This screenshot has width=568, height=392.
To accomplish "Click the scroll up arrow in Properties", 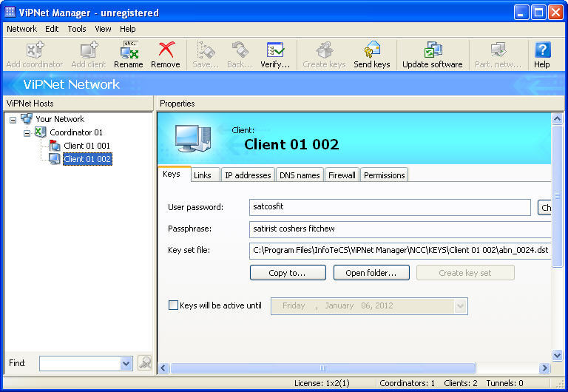I will pos(557,118).
